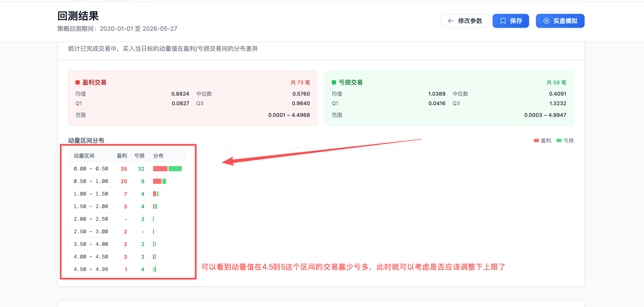Click the 动量区间 column header
This screenshot has width=644, height=307.
(x=84, y=156)
